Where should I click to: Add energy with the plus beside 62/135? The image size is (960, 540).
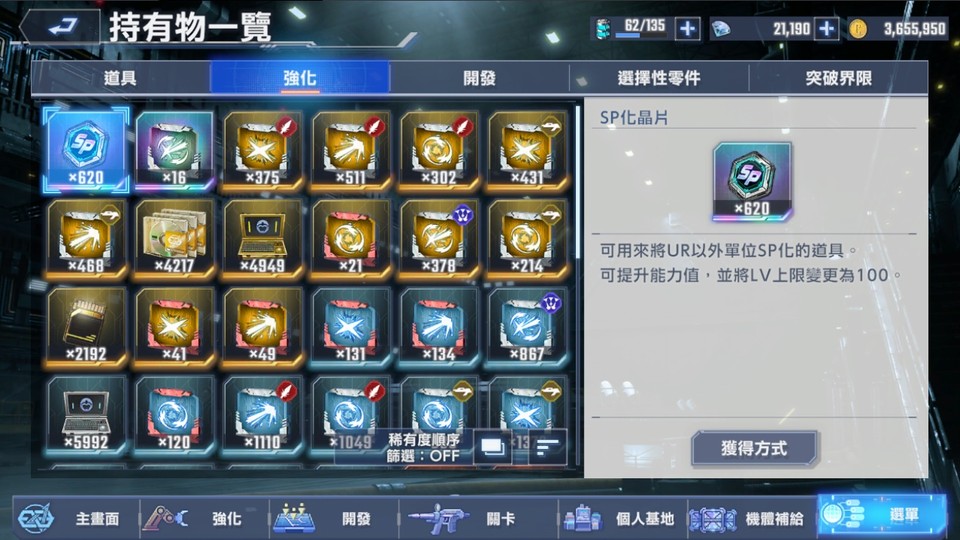(x=687, y=28)
